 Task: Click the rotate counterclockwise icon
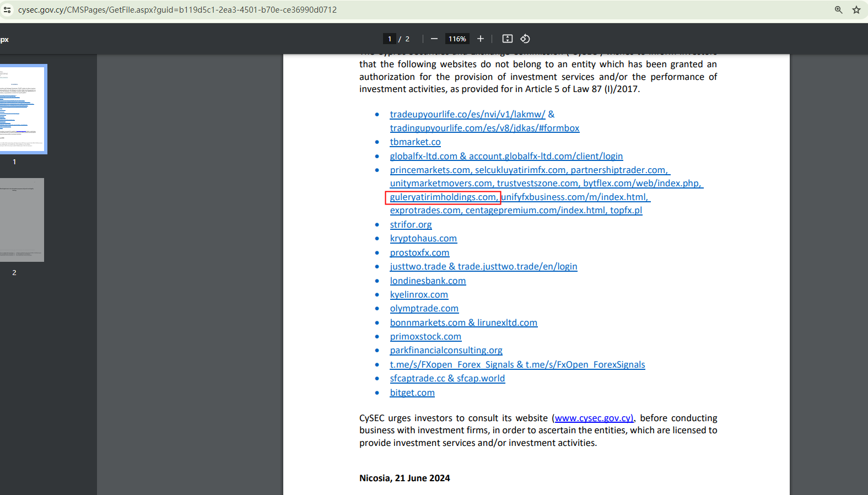coord(525,39)
